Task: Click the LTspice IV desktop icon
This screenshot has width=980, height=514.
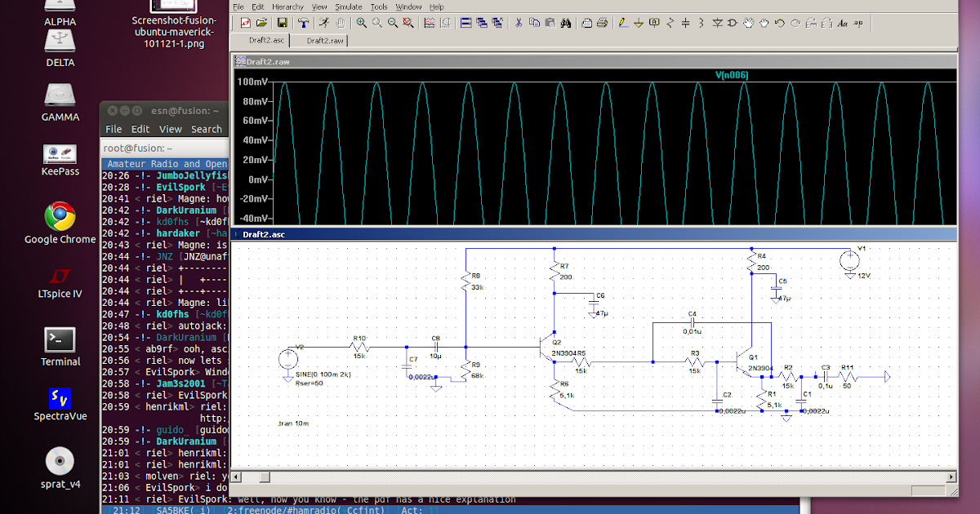Action: point(60,283)
